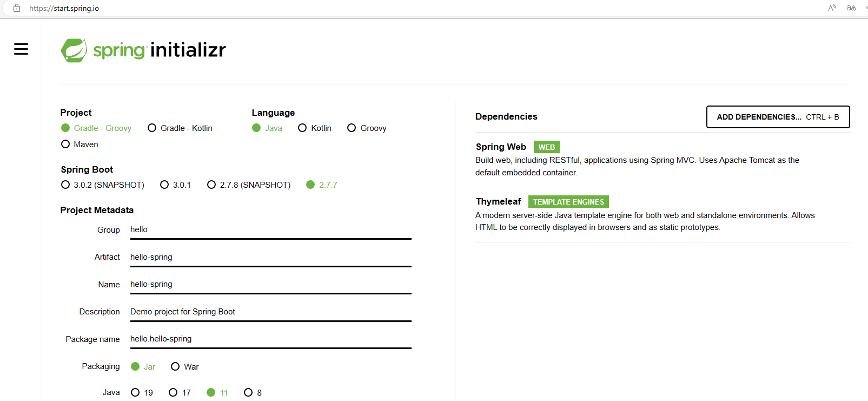Click the Name input field
This screenshot has width=868, height=401.
click(270, 285)
